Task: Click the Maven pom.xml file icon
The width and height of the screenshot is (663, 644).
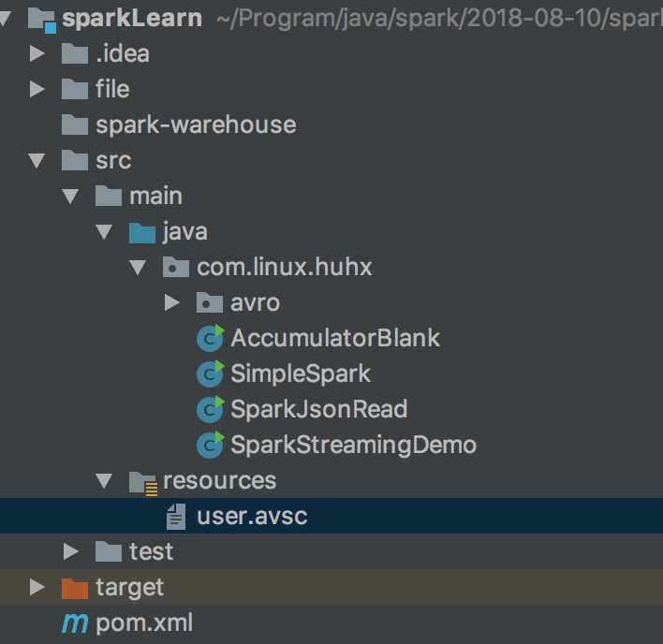Action: click(74, 622)
